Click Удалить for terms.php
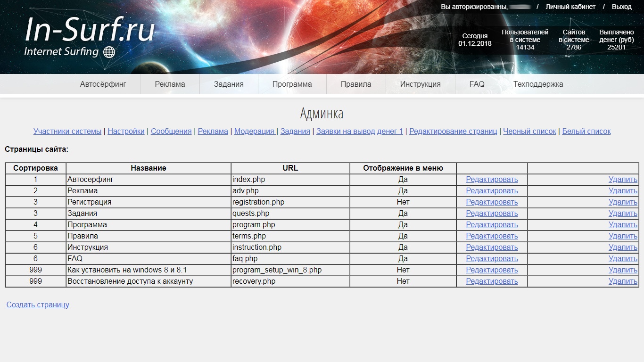Image resolution: width=644 pixels, height=362 pixels. [x=623, y=236]
